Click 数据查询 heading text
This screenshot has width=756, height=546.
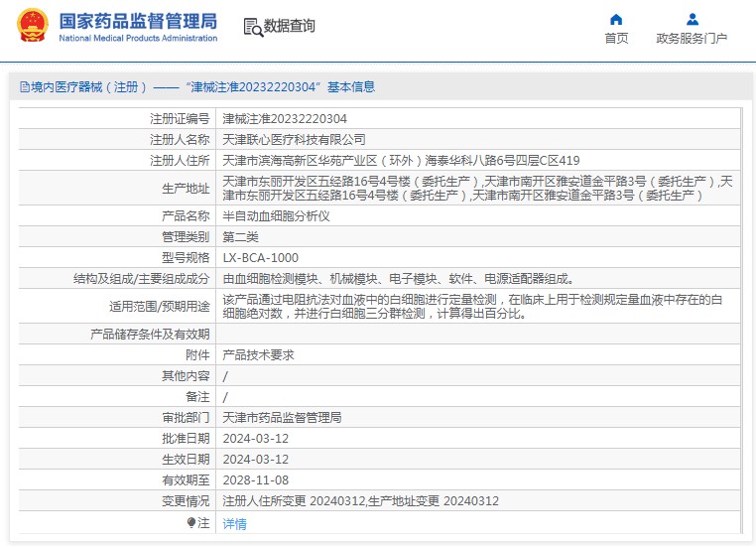(x=290, y=26)
